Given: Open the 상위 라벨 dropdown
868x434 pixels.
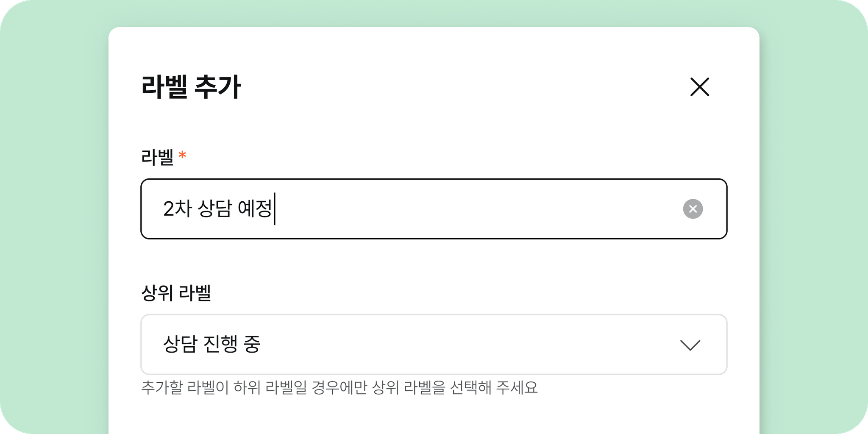Looking at the screenshot, I should pos(434,345).
